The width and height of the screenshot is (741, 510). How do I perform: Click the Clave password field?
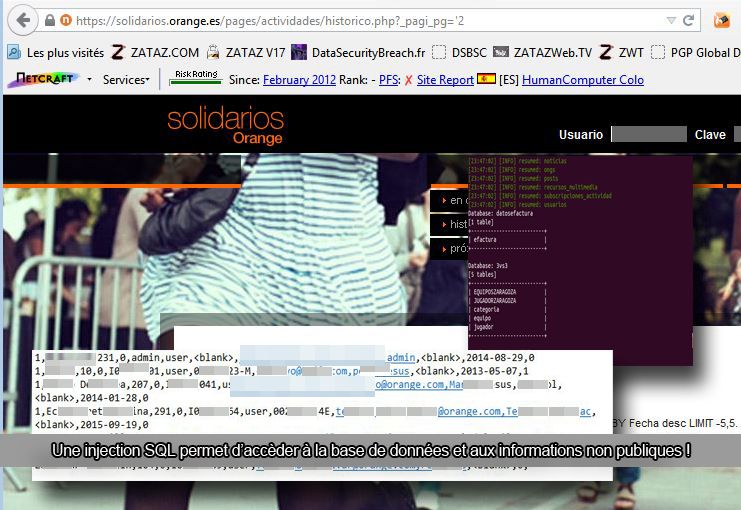[x=737, y=134]
